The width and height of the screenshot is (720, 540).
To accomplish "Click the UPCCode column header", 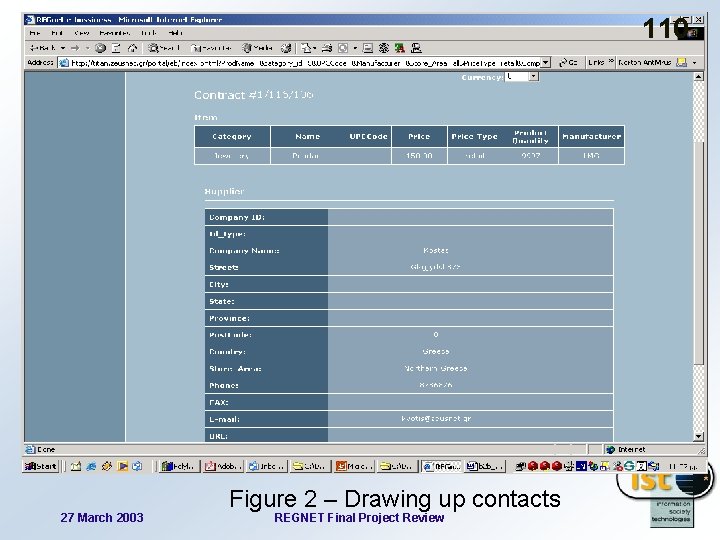I will click(368, 136).
